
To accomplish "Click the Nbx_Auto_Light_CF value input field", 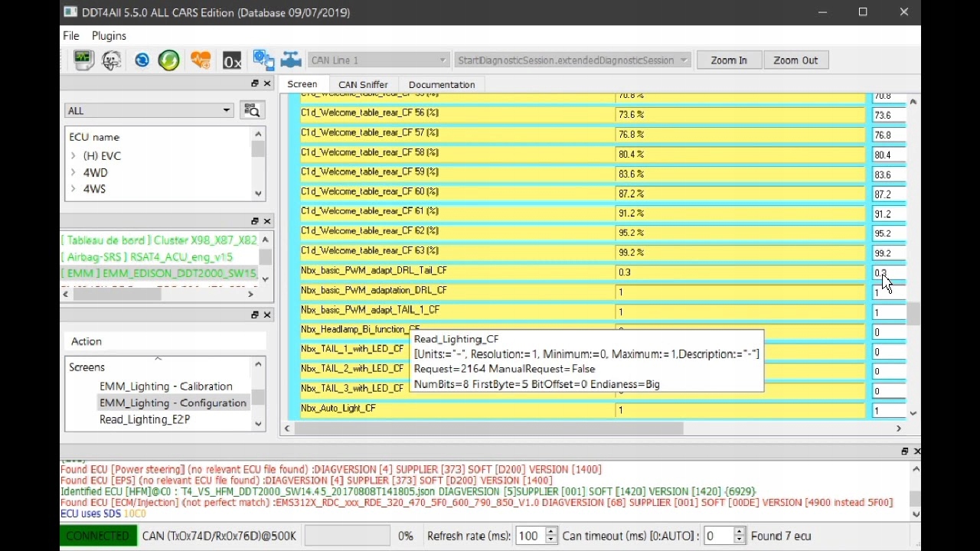I will [x=887, y=411].
